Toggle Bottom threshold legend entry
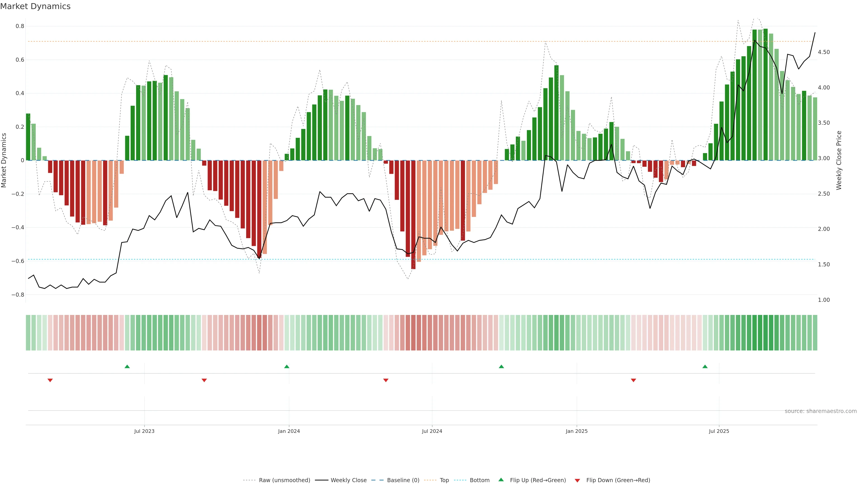The image size is (868, 488). tap(479, 480)
